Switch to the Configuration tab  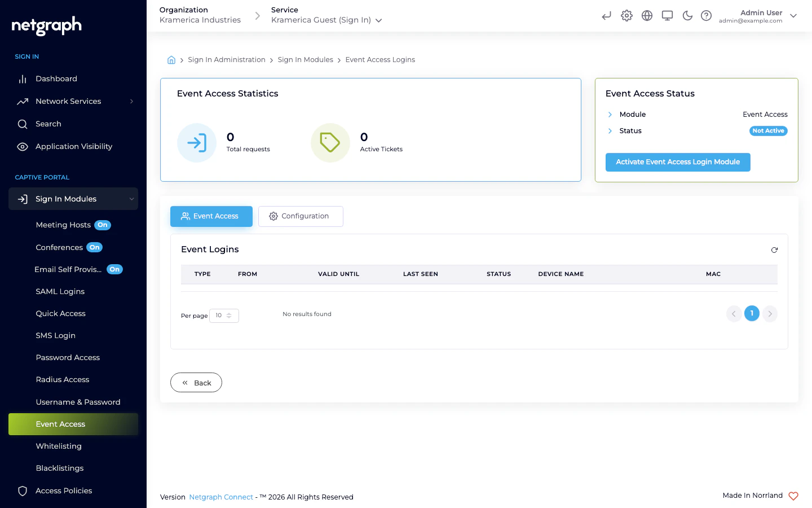point(301,216)
